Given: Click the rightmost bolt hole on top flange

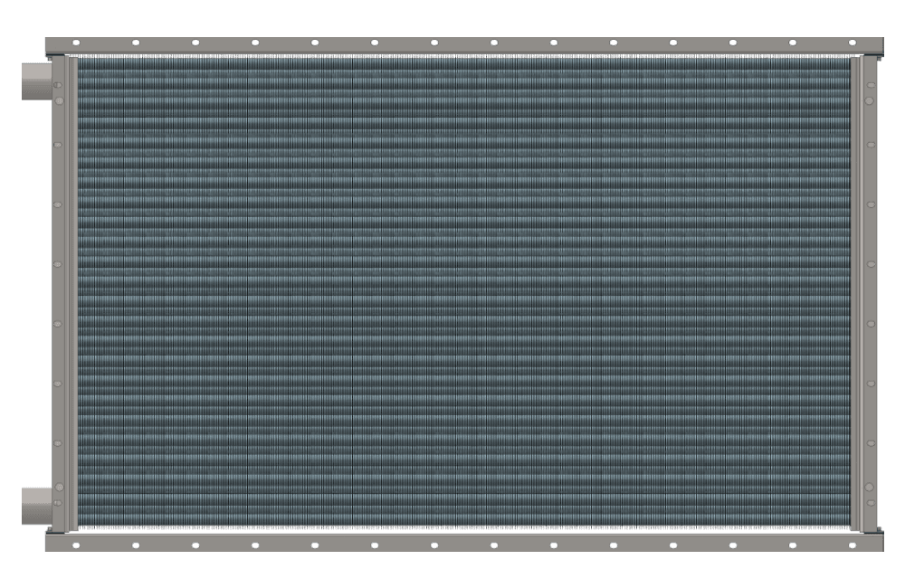Looking at the screenshot, I should pos(852,43).
